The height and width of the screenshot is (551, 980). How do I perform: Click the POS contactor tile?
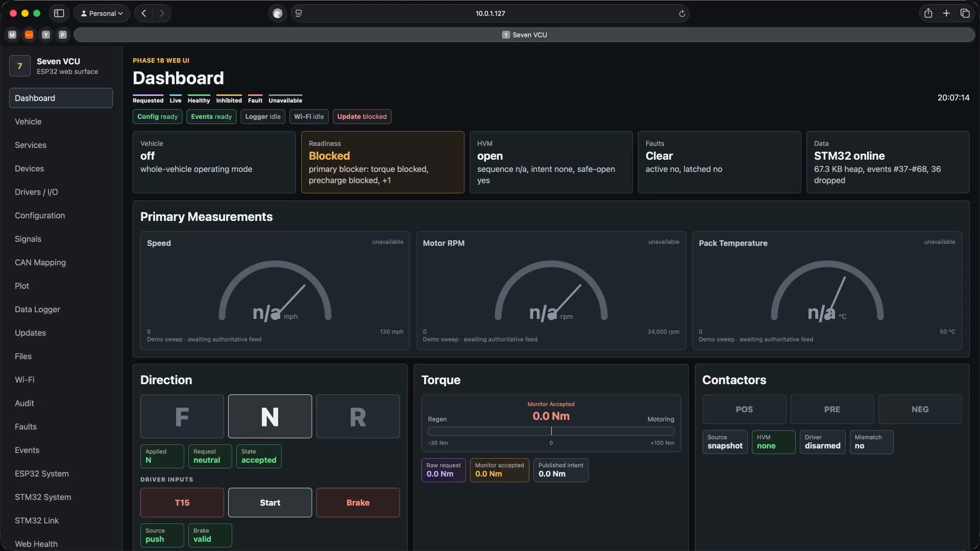pyautogui.click(x=744, y=409)
